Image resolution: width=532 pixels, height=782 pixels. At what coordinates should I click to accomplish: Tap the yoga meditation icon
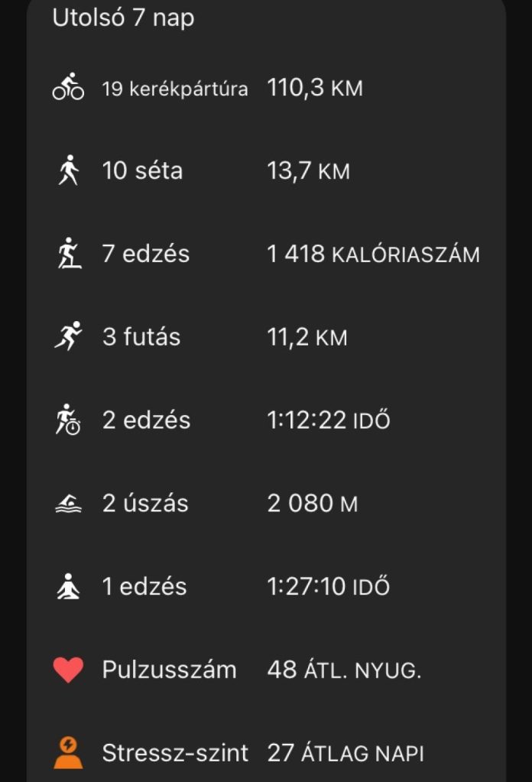click(68, 587)
